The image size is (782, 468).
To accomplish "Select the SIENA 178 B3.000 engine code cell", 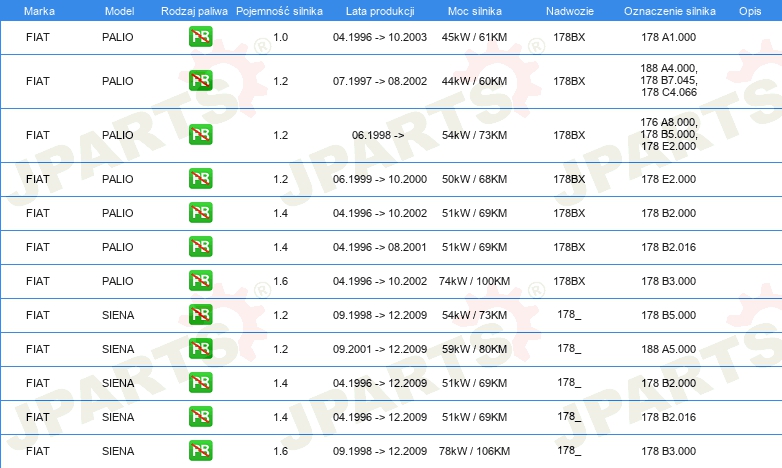I will tap(669, 451).
